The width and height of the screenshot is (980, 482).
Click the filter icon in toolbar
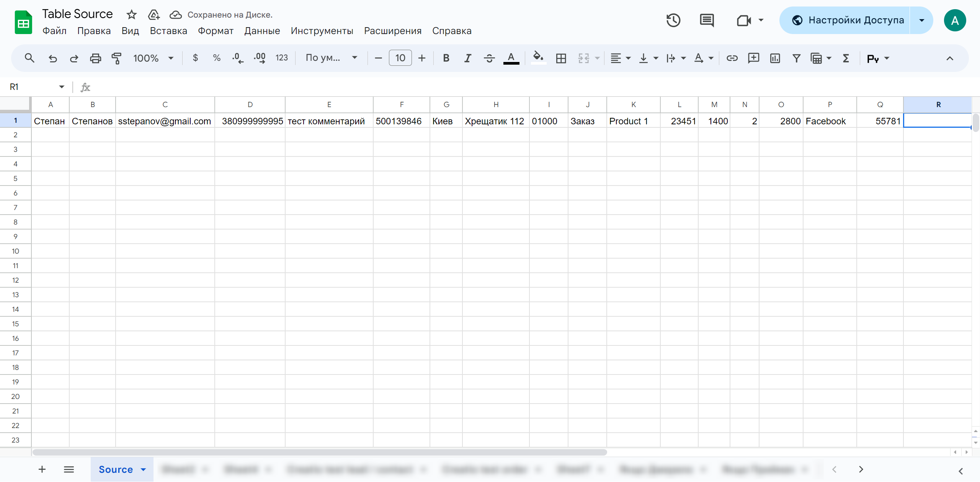point(796,57)
